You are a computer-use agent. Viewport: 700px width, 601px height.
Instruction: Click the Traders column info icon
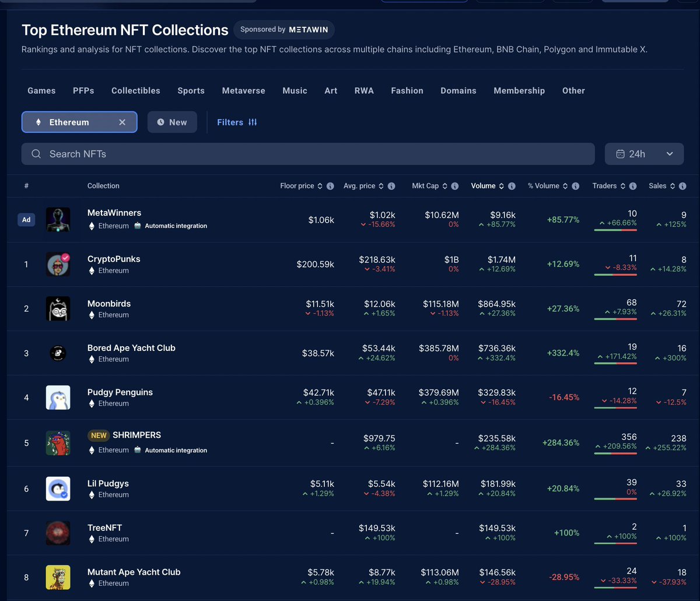pos(633,186)
